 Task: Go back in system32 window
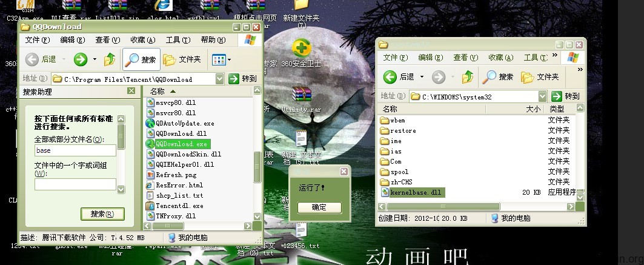tap(399, 77)
